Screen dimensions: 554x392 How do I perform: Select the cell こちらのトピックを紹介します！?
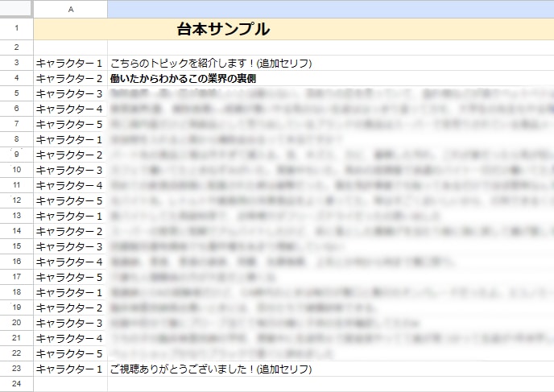pos(331,63)
